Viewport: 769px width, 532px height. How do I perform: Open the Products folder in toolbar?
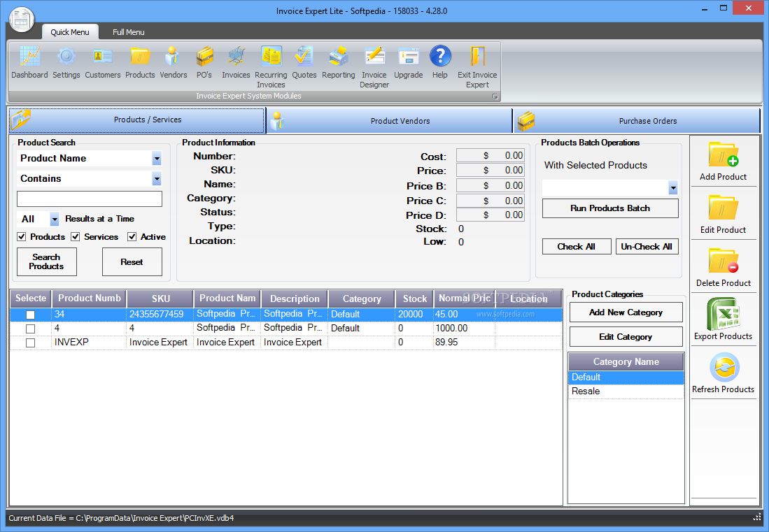[140, 62]
